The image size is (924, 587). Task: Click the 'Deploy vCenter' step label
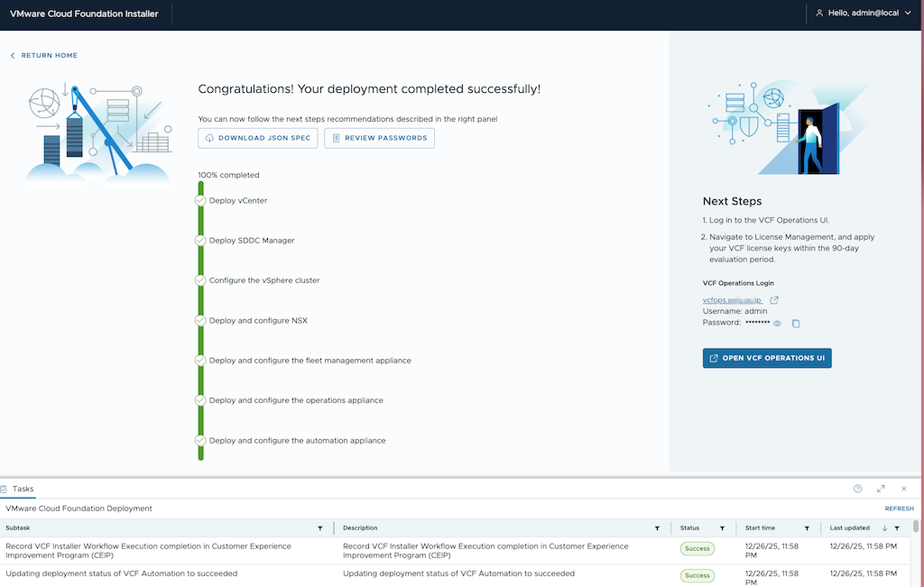click(x=238, y=201)
